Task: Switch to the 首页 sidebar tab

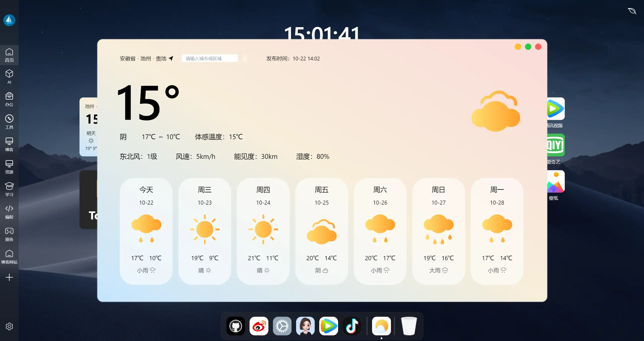Action: point(9,55)
